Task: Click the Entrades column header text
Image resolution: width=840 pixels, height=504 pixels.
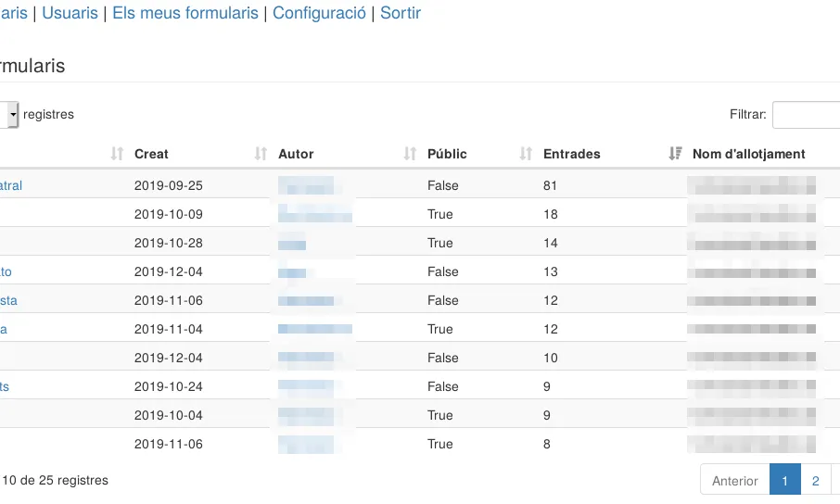Action: coord(571,154)
